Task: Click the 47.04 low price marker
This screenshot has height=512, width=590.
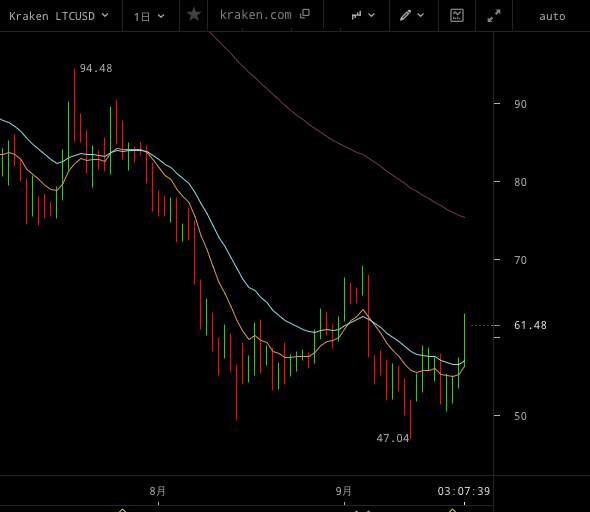Action: click(392, 438)
